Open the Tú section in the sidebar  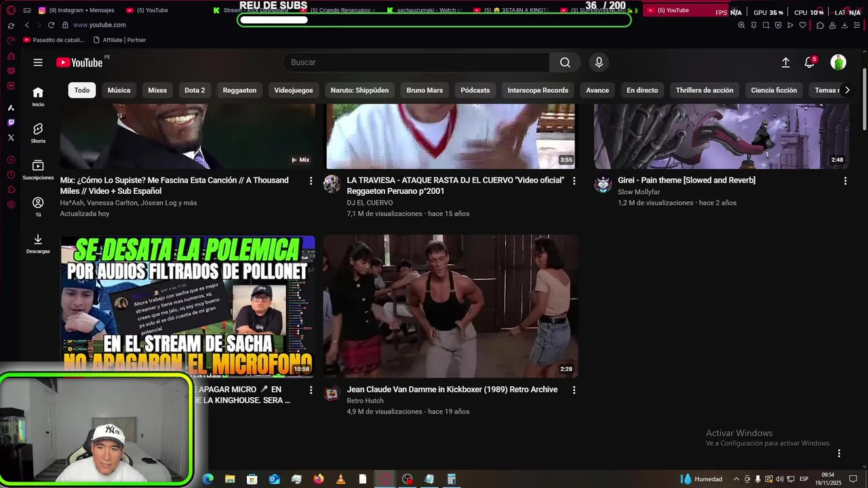(x=38, y=206)
